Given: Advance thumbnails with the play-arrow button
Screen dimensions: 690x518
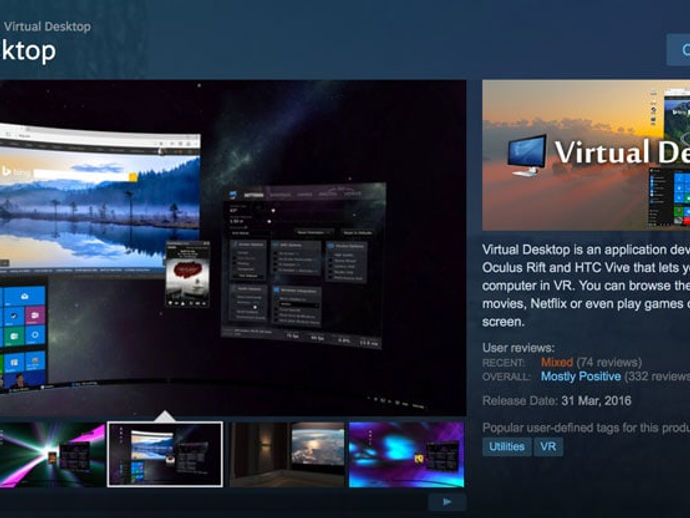Looking at the screenshot, I should coord(447,502).
